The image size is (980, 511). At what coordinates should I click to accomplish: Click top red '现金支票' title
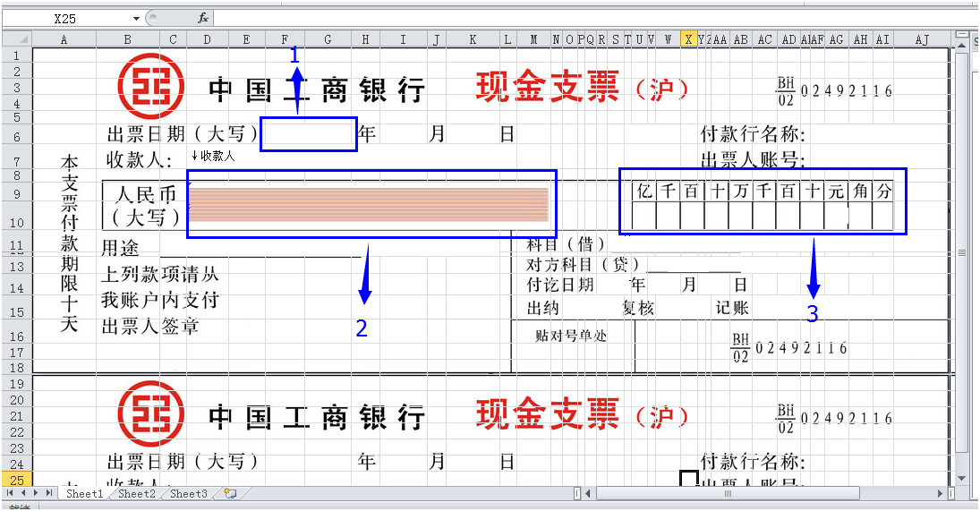(x=548, y=87)
